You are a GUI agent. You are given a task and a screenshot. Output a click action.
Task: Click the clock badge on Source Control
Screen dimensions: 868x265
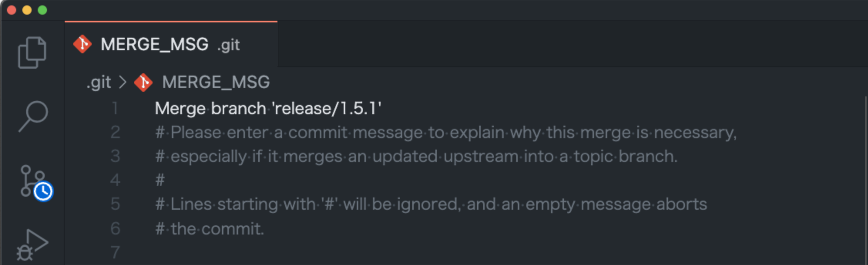[x=43, y=191]
